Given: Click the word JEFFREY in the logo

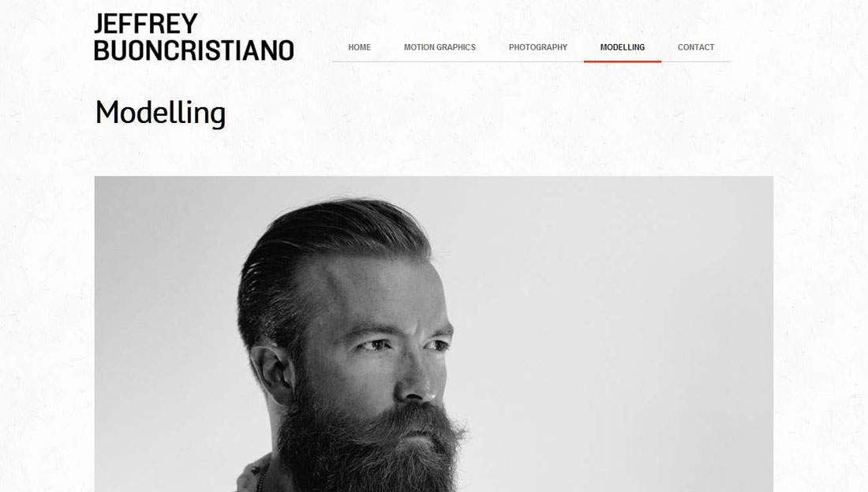Looking at the screenshot, I should tap(146, 24).
